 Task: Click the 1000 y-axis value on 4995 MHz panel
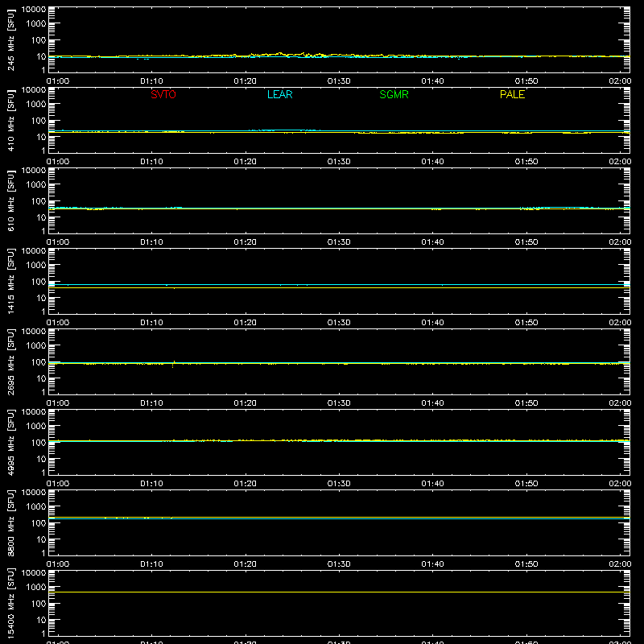point(36,426)
